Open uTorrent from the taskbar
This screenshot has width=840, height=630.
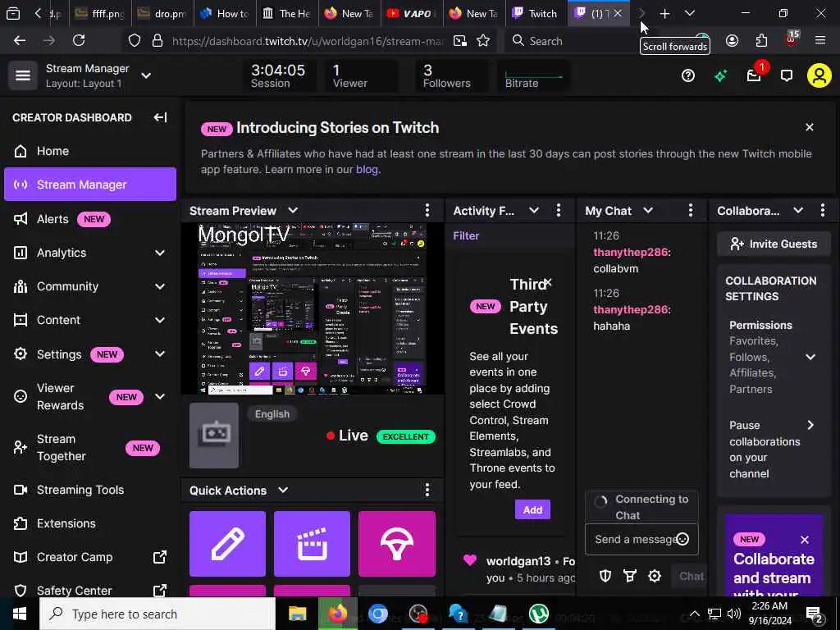point(539,614)
